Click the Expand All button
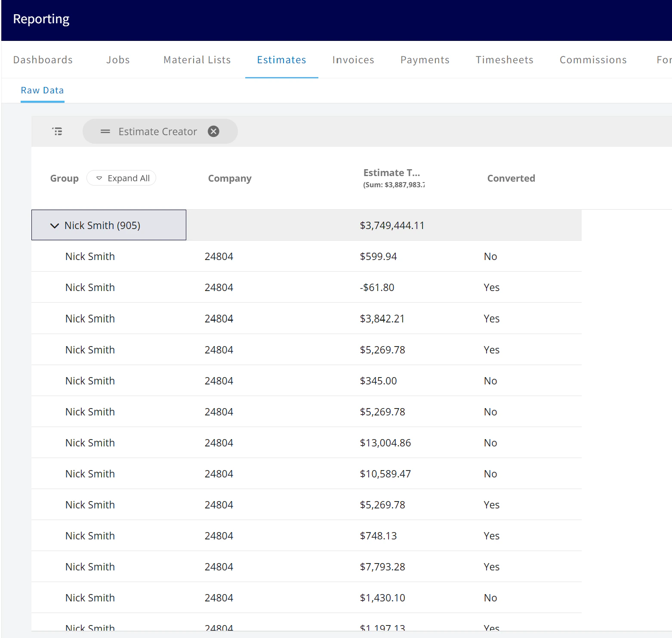This screenshot has width=672, height=638. click(121, 178)
